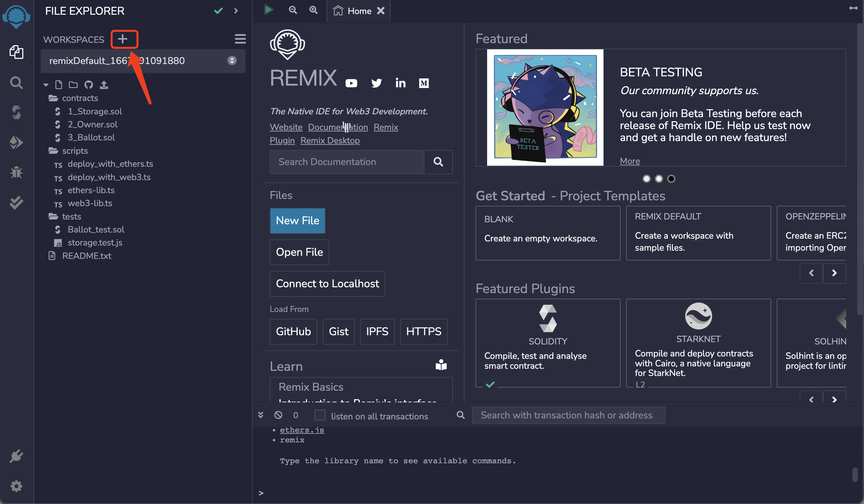Viewport: 864px width, 504px height.
Task: Toggle listen on all transactions checkbox
Action: [320, 415]
